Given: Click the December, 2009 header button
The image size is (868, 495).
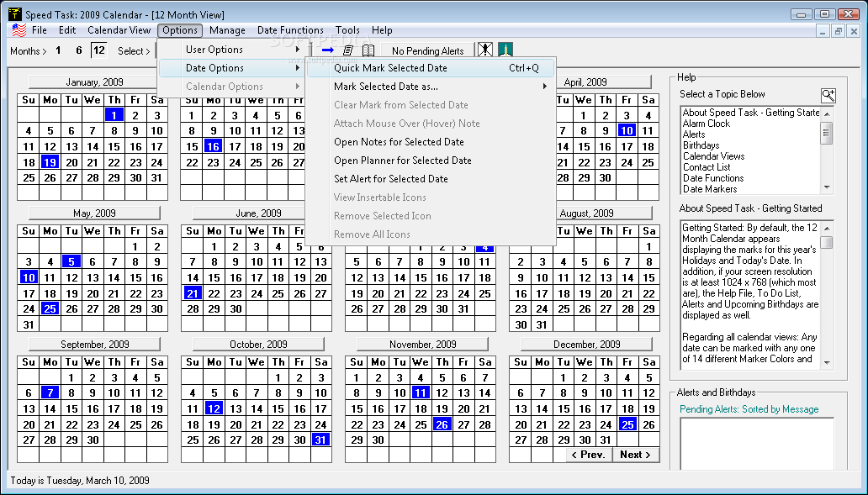Looking at the screenshot, I should pos(587,344).
